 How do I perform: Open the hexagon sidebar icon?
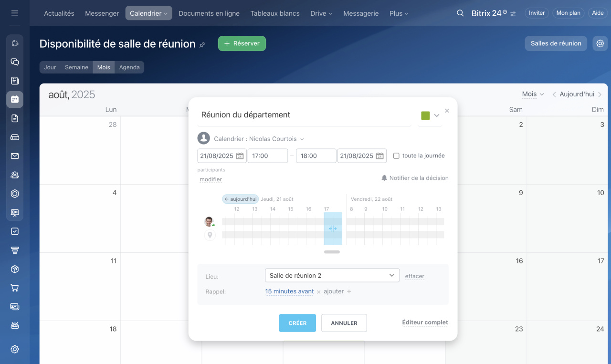(15, 194)
